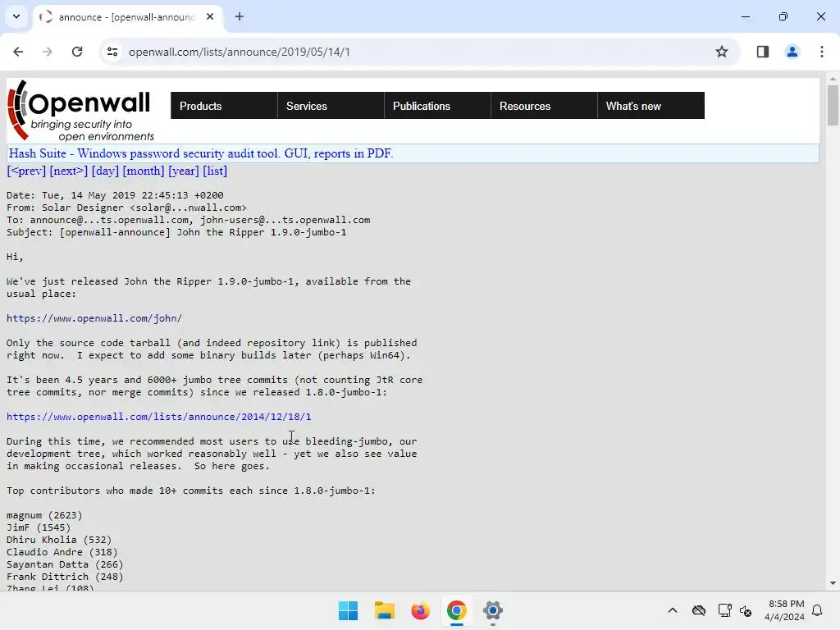The width and height of the screenshot is (840, 630).
Task: Go to the [next>] message
Action: pos(69,171)
